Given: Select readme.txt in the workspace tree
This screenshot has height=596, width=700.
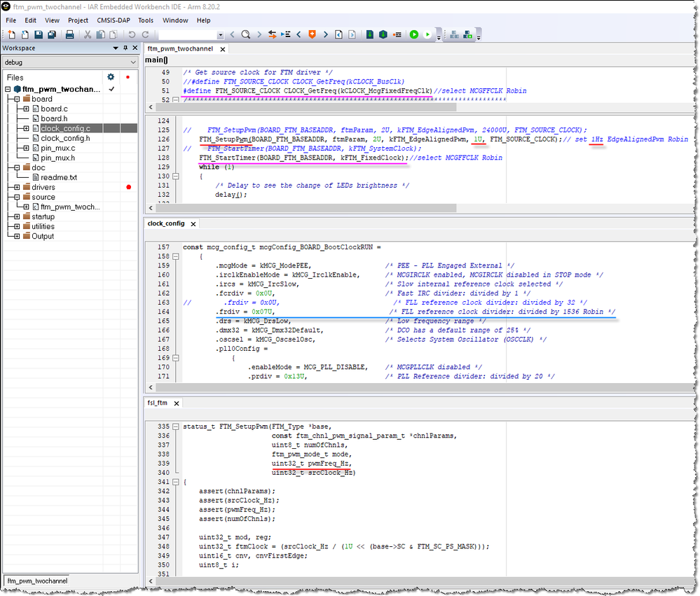Looking at the screenshot, I should pyautogui.click(x=58, y=178).
